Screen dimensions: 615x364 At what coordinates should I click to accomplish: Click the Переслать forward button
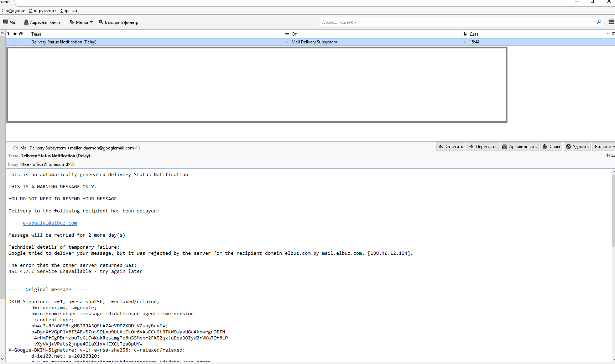(483, 147)
